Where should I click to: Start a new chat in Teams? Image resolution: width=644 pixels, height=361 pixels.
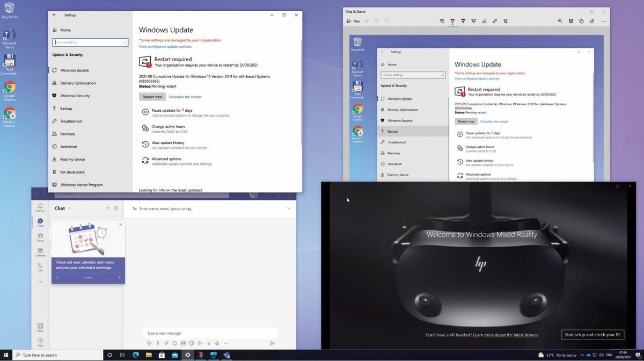(116, 208)
